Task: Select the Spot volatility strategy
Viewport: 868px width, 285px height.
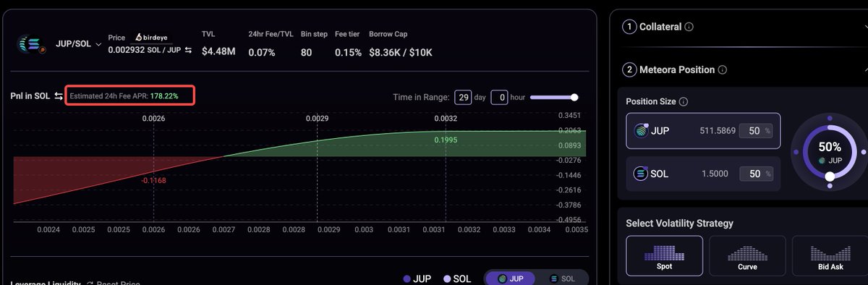Action: 664,255
